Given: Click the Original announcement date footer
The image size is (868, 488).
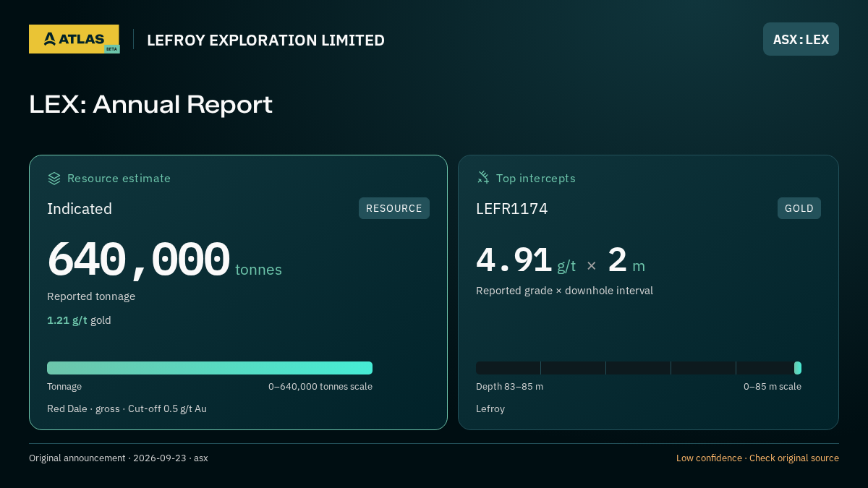Looking at the screenshot, I should pyautogui.click(x=119, y=458).
